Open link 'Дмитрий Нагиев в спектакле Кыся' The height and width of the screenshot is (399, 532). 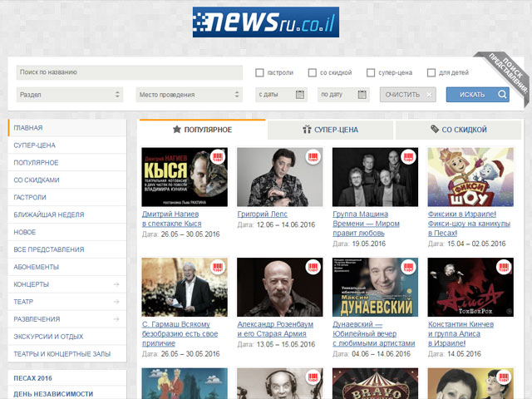point(171,219)
